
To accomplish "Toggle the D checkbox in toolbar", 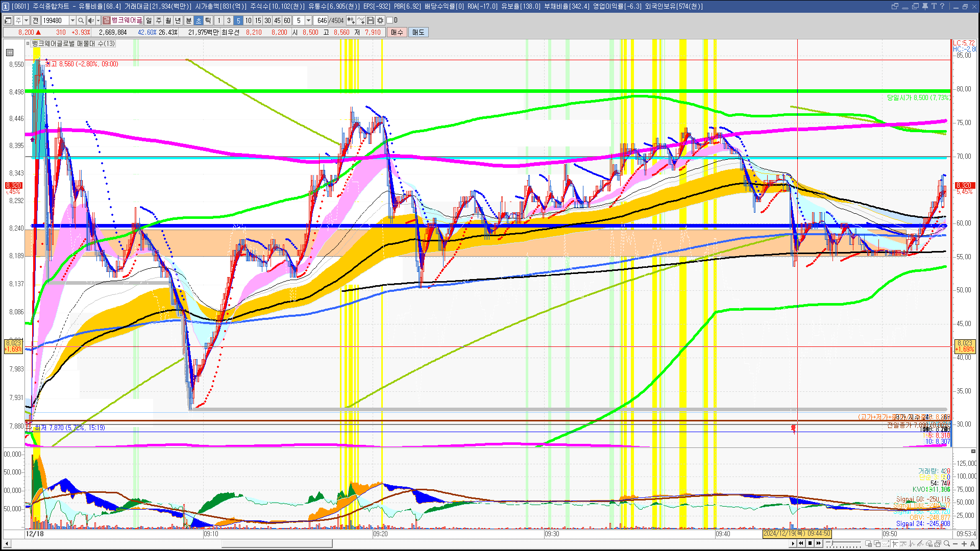I will (390, 20).
